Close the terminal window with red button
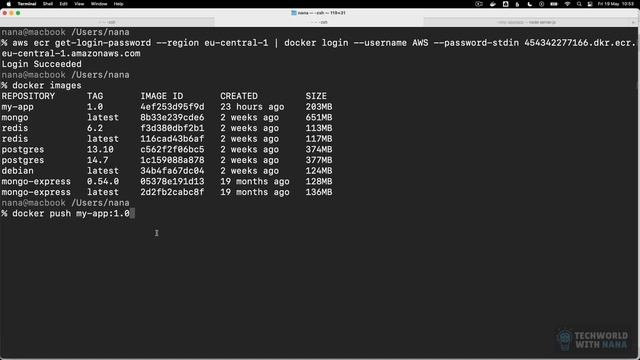This screenshot has height=360, width=640. coord(4,13)
